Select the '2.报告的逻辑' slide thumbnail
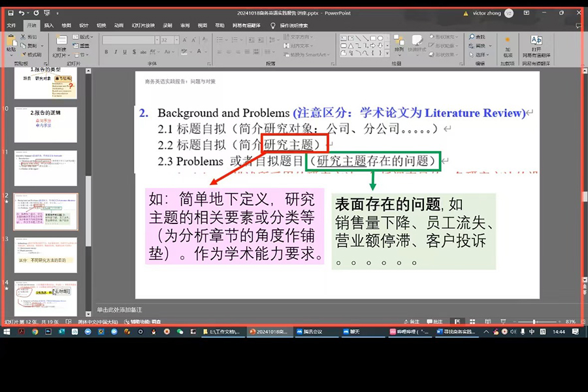Viewport: 588px width, 392px height. (x=46, y=125)
